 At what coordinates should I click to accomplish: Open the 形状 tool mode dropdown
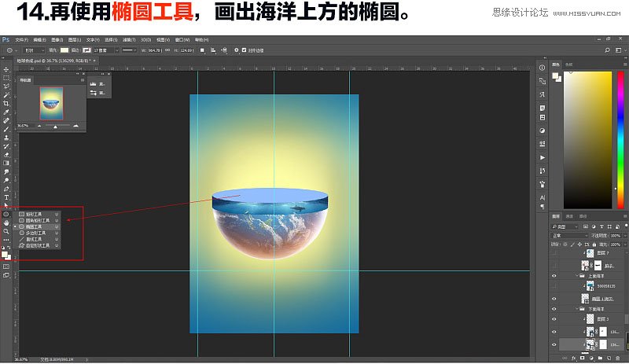point(34,50)
